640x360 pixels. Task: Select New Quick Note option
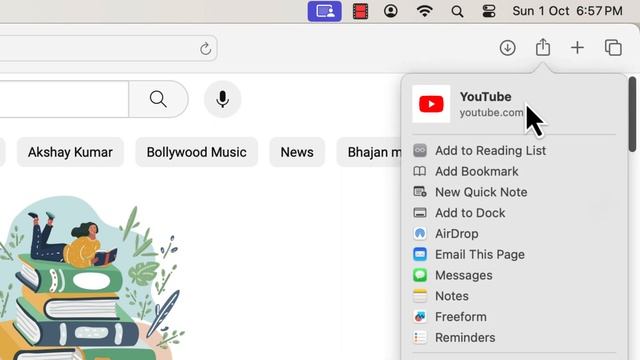point(514,192)
